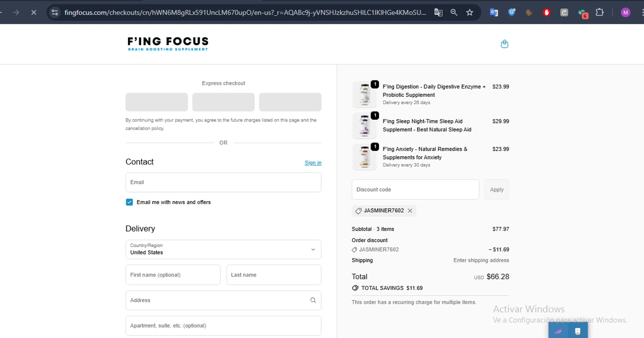Click 'Delivery every 30 days' text

pyautogui.click(x=407, y=165)
